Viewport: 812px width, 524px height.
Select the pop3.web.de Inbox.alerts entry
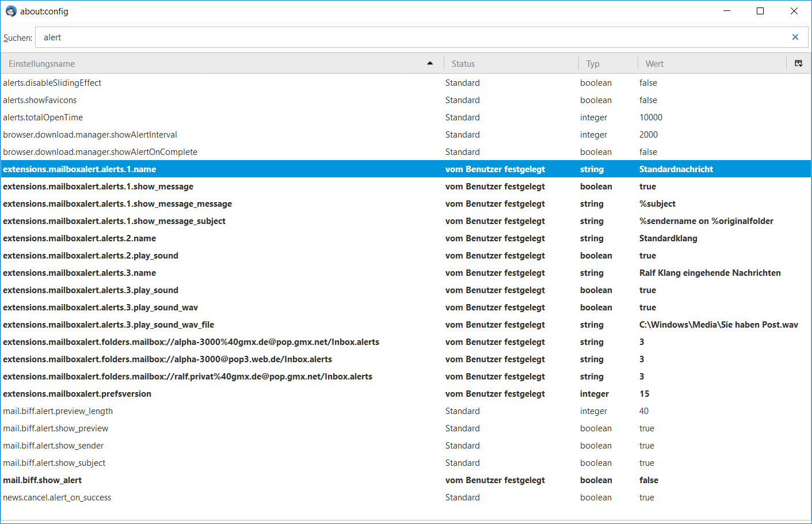click(x=406, y=359)
